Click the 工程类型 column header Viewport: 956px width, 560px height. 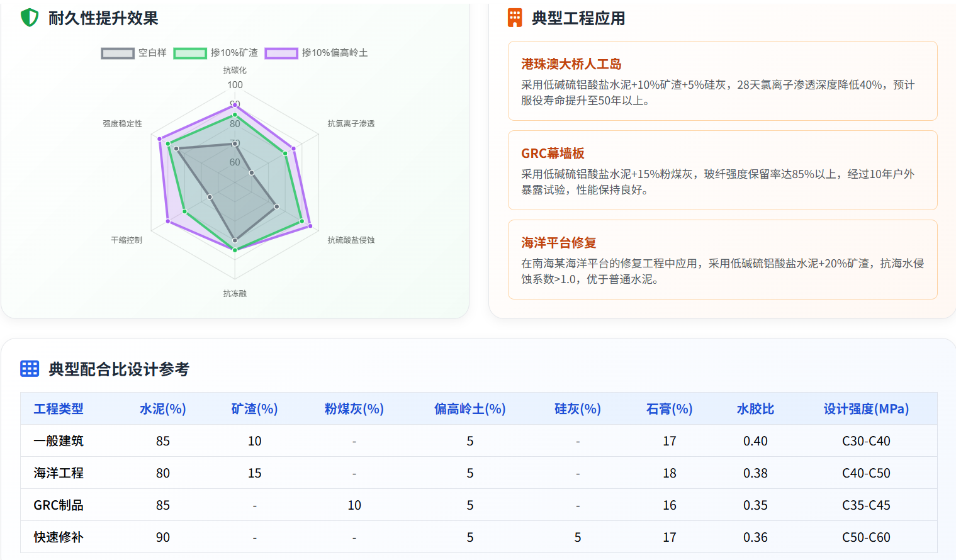[x=59, y=409]
